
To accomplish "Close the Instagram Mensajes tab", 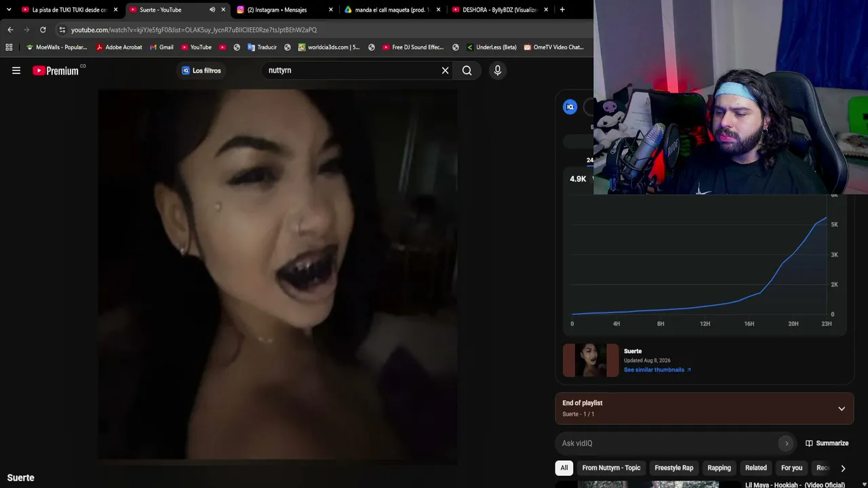I will (x=331, y=9).
